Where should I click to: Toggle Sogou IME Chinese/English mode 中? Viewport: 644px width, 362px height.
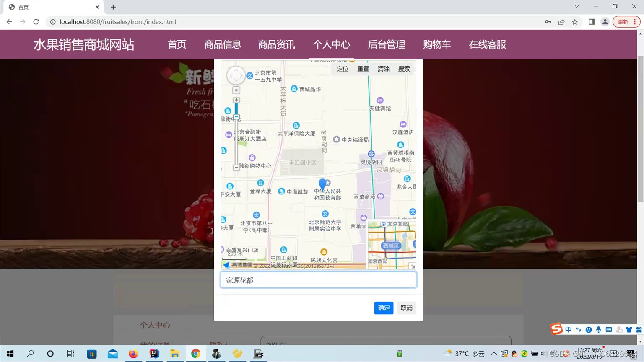click(x=569, y=330)
